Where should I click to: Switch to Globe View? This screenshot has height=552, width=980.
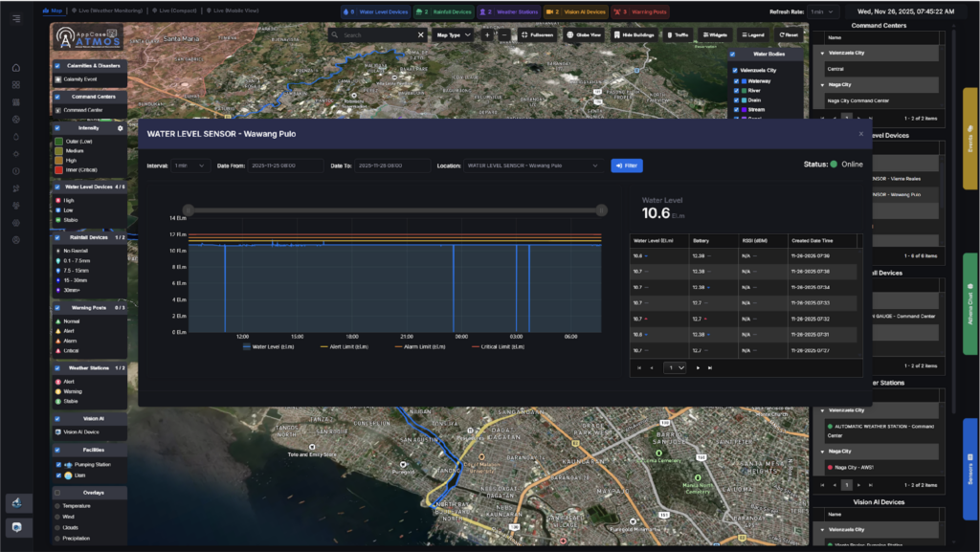coord(584,35)
